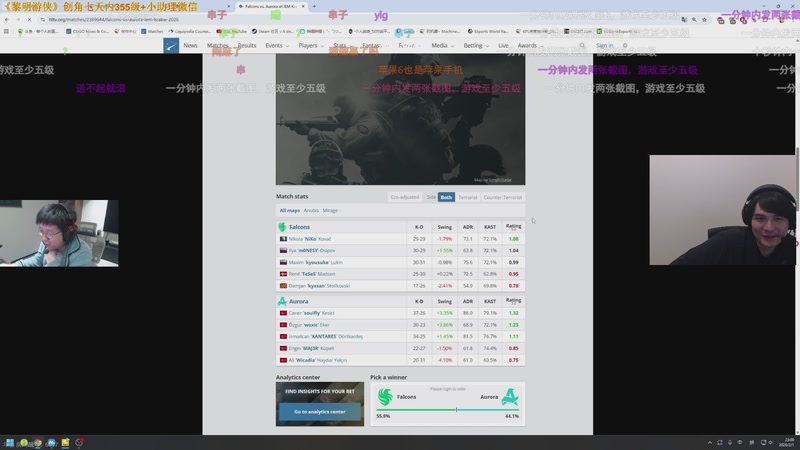
Task: Click the browser back arrow
Action: pos(7,19)
